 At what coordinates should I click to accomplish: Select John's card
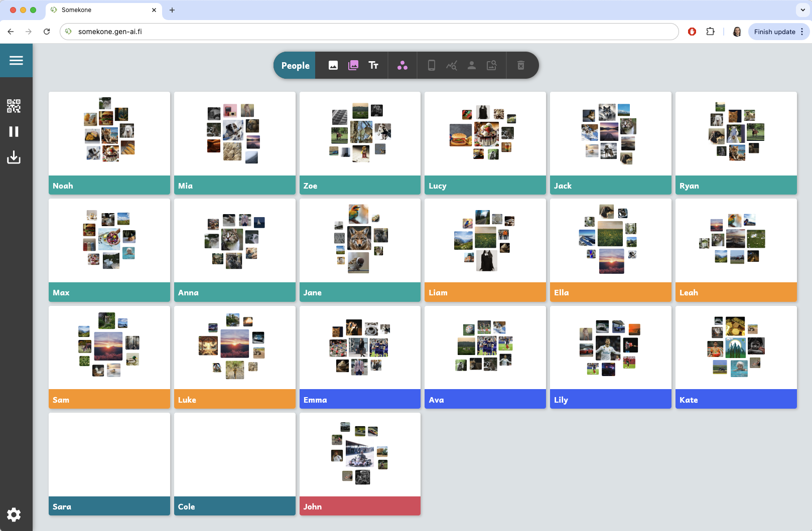click(360, 464)
